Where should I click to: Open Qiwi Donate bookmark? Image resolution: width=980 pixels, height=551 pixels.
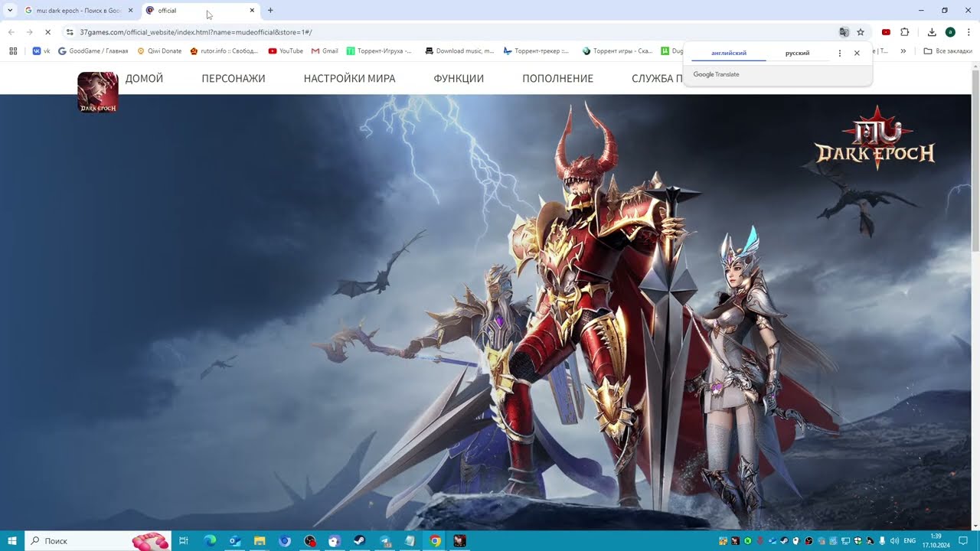coord(159,51)
